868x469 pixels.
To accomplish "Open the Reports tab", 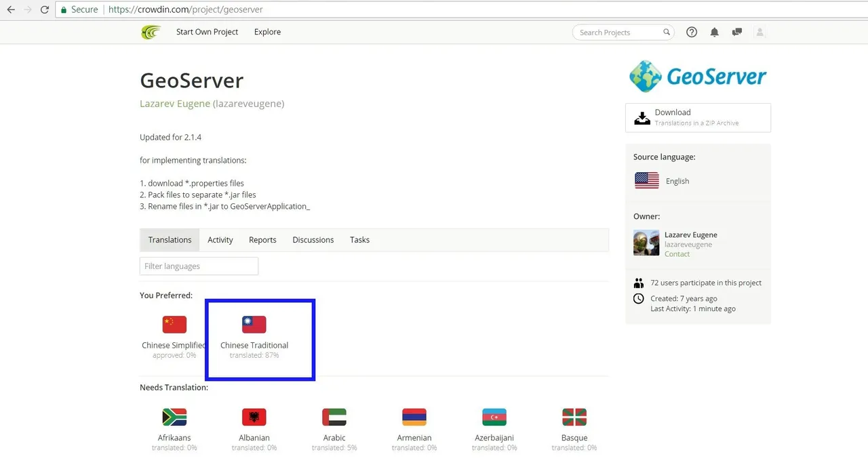I will pyautogui.click(x=262, y=240).
